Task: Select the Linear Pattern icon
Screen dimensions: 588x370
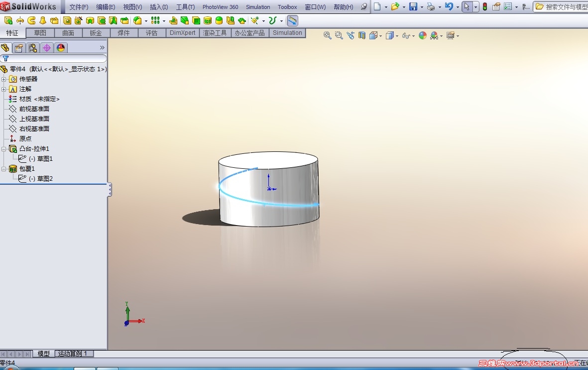Action: tap(155, 20)
